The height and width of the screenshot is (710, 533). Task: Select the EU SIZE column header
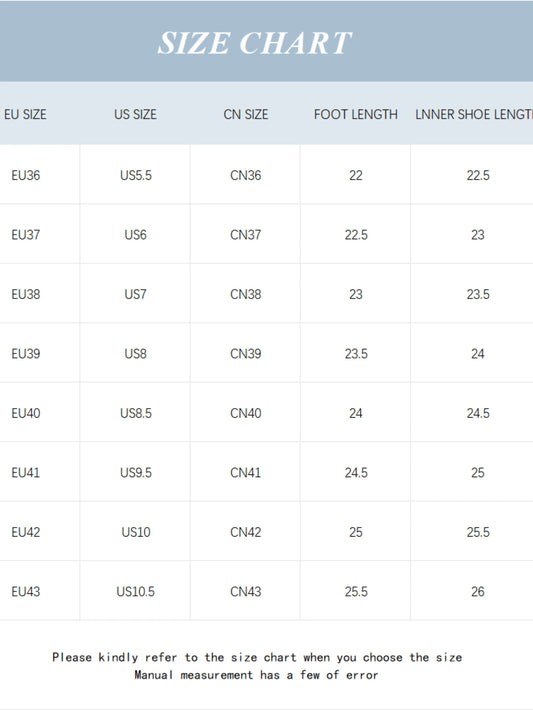[25, 114]
